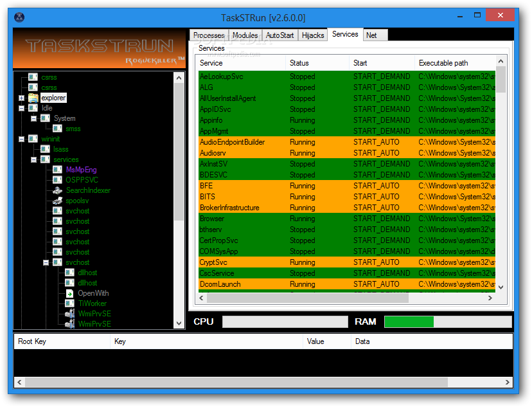Click the explorer folder icon in process tree
This screenshot has width=532, height=407.
(33, 98)
